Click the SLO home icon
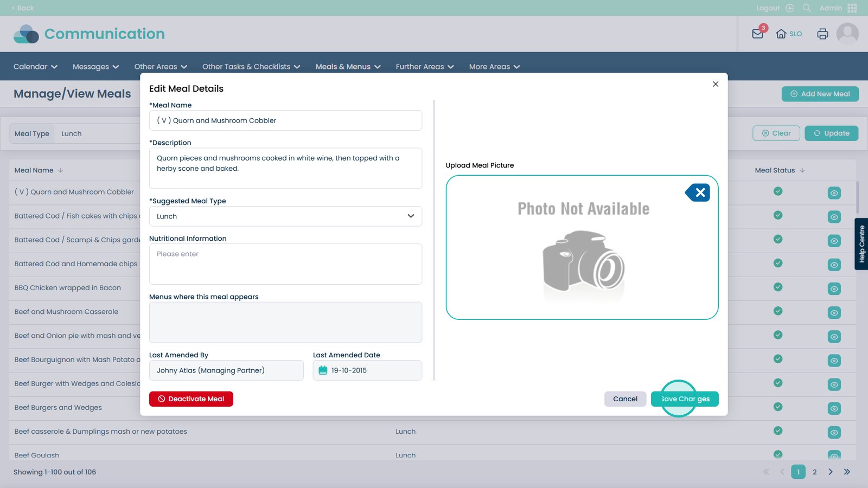 tap(781, 34)
